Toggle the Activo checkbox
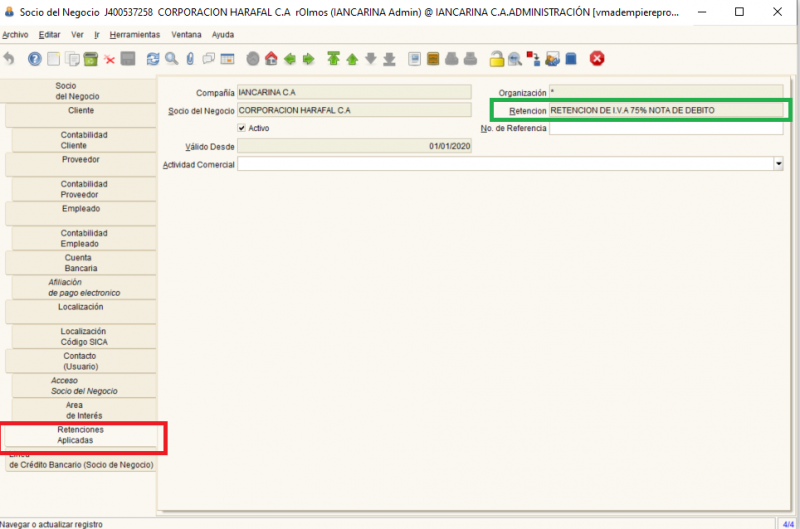 point(242,128)
